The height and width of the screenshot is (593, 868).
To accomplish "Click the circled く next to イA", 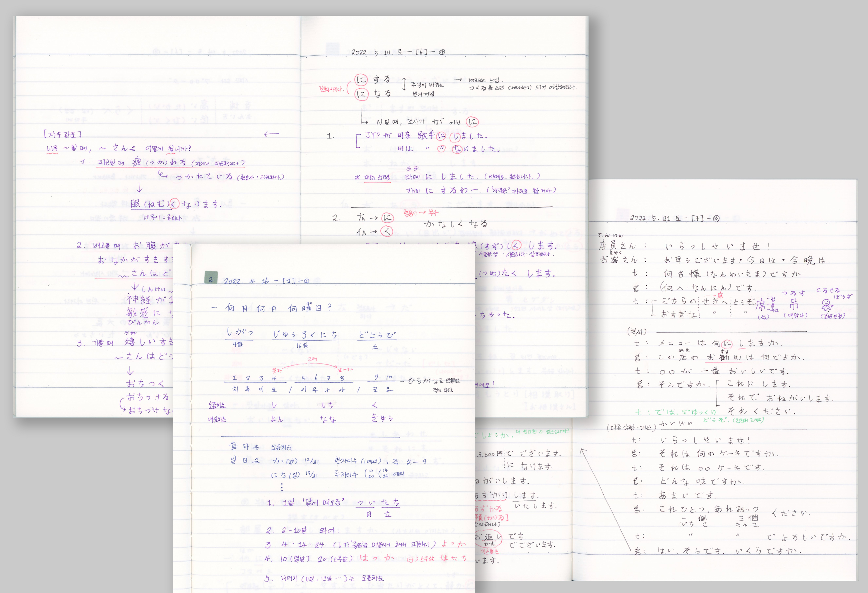I will pos(387,231).
